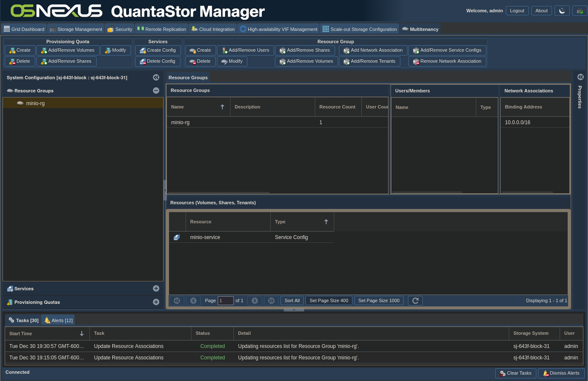588x381 pixels.
Task: Expand the Provisioning Quotas section
Action: click(156, 302)
